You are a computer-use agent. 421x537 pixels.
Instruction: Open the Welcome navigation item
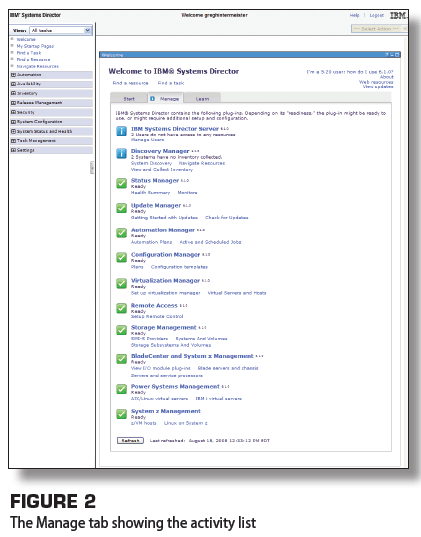pos(26,39)
